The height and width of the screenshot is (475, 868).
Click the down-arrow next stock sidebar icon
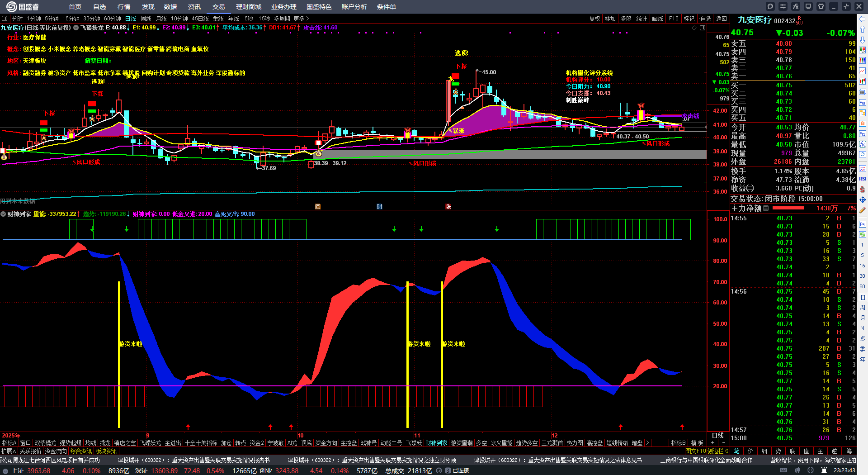(863, 40)
